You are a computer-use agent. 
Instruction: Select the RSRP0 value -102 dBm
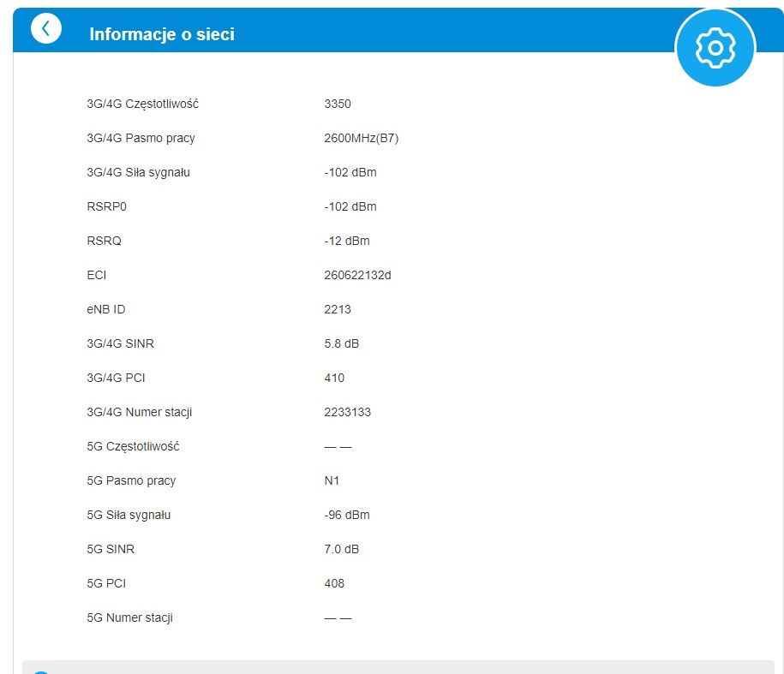[x=346, y=206]
